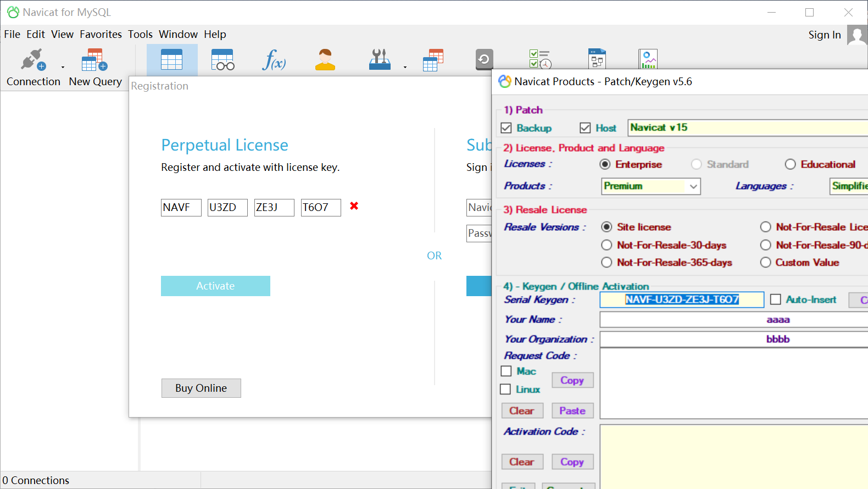Select the Custom Value radio button
Image resolution: width=868 pixels, height=489 pixels.
[x=766, y=263]
